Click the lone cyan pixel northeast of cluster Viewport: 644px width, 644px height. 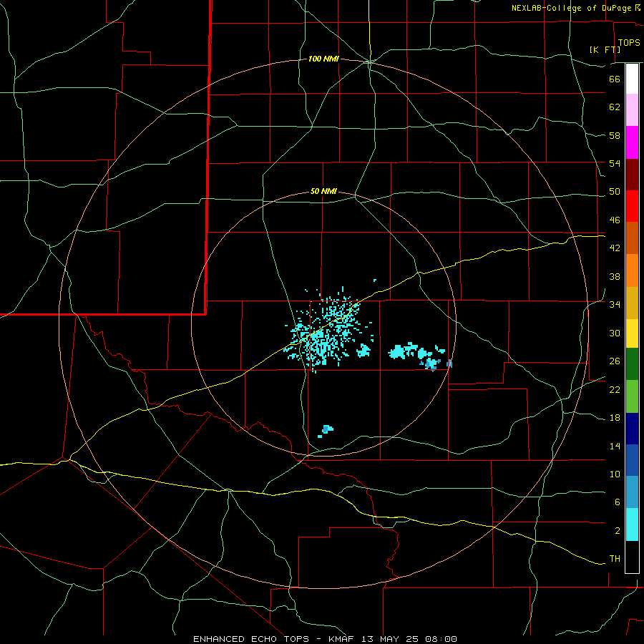click(375, 280)
